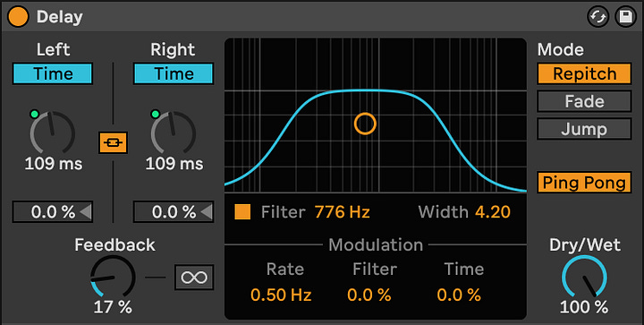Select the Fade mode
The image size is (644, 325).
coord(584,101)
